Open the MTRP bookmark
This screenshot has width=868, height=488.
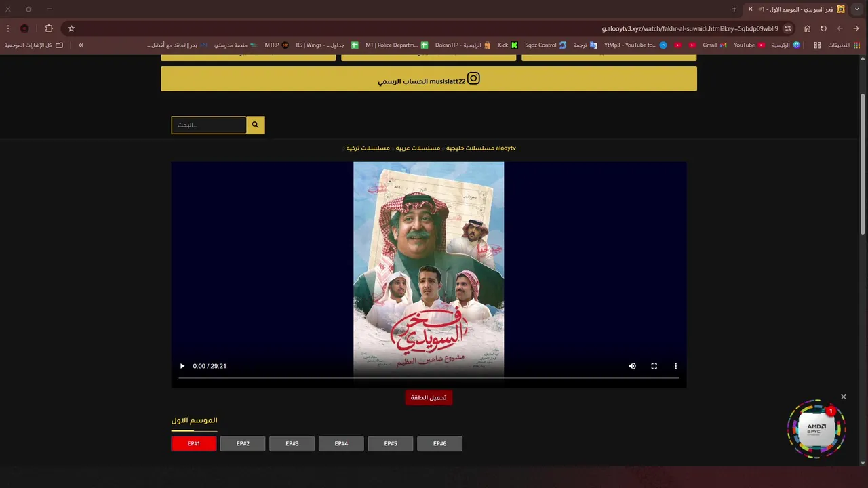point(277,45)
